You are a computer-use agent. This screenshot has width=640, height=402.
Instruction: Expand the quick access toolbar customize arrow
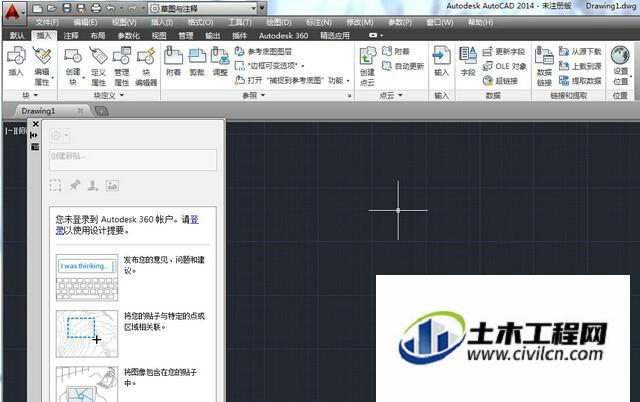pyautogui.click(x=262, y=8)
